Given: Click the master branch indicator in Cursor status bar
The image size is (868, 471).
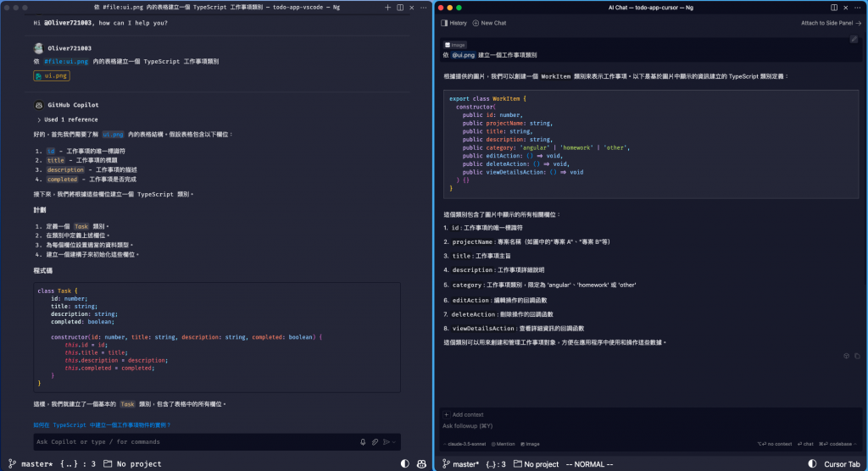Looking at the screenshot, I should [x=460, y=464].
